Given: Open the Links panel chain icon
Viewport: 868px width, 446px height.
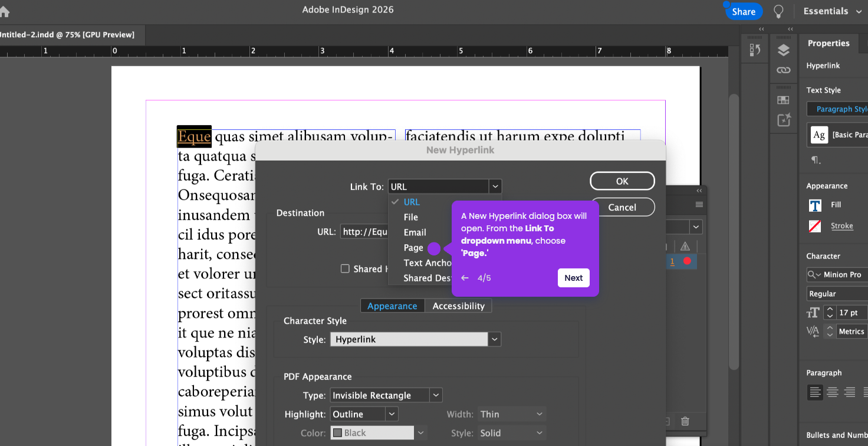Looking at the screenshot, I should (x=783, y=70).
